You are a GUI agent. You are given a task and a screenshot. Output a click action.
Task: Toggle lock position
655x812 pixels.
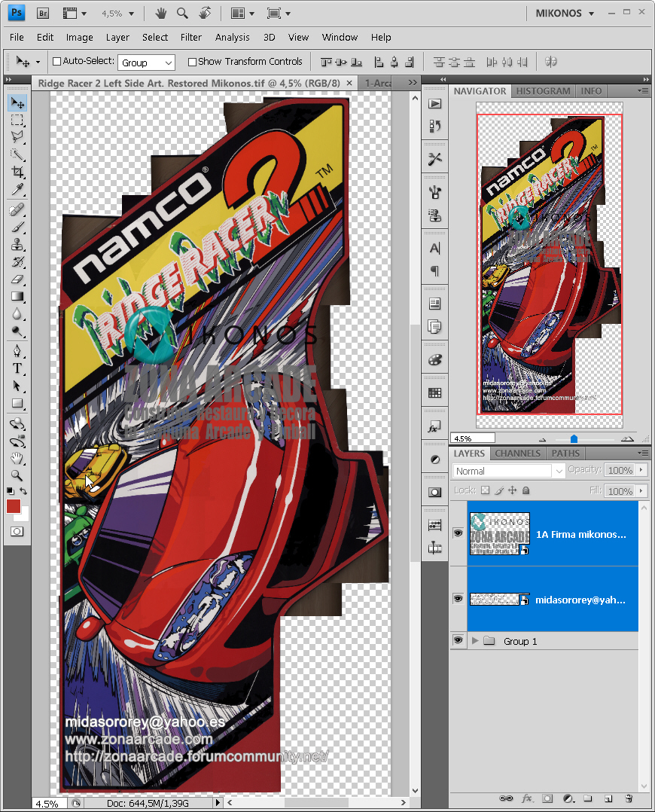[x=513, y=490]
